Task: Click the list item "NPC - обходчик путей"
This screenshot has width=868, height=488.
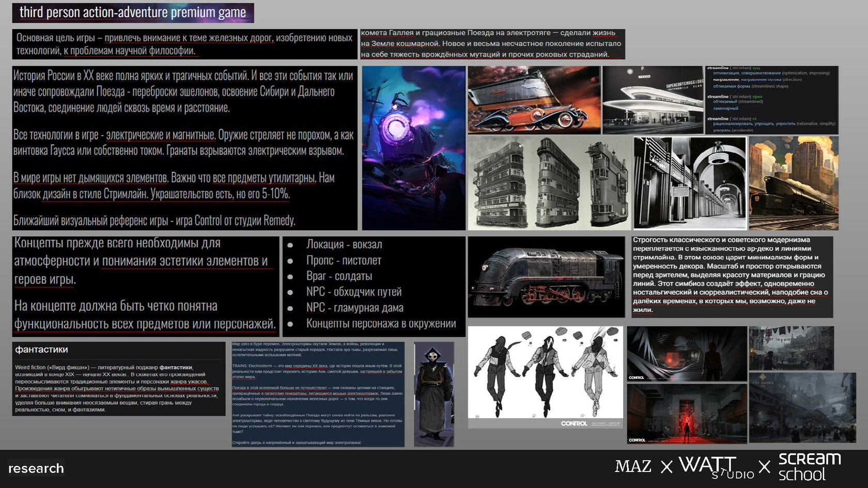Action: (x=354, y=291)
